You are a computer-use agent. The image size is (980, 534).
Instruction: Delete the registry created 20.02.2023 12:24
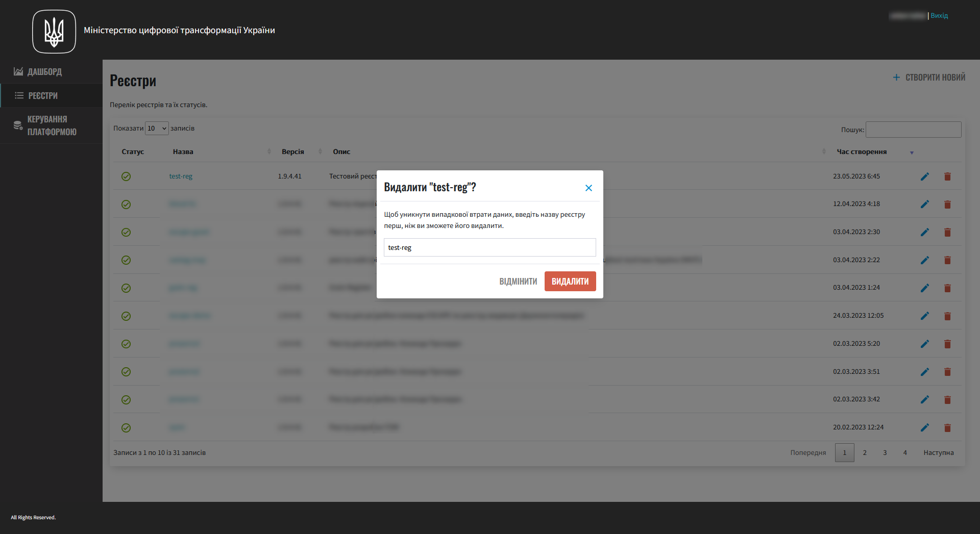947,428
